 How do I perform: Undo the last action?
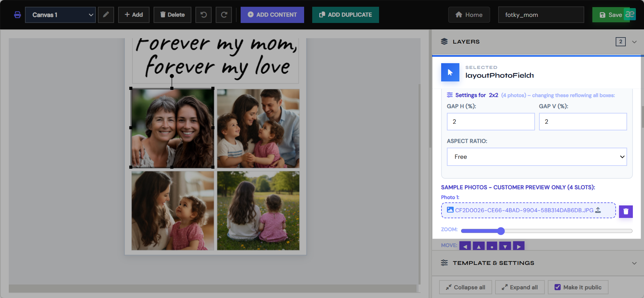click(204, 15)
